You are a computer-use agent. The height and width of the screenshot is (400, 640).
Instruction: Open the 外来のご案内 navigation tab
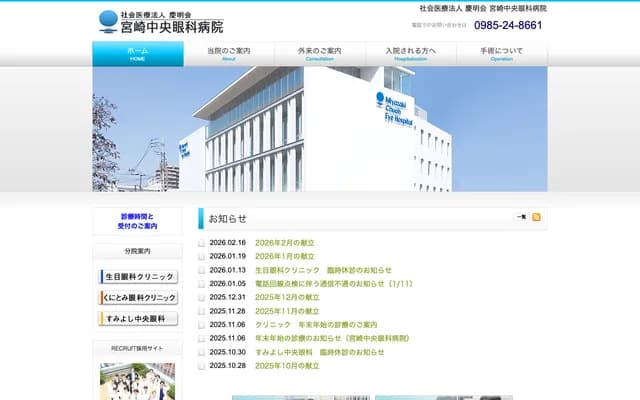pyautogui.click(x=320, y=54)
